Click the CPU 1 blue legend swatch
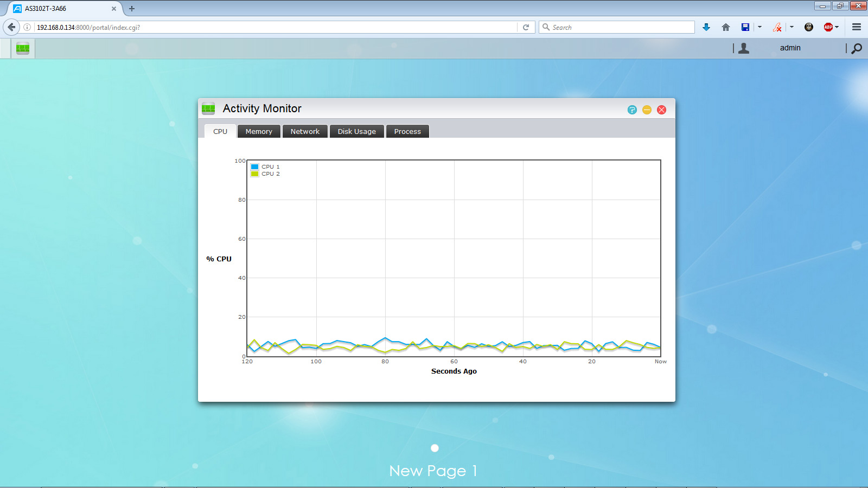Screen dimensions: 868x488 pyautogui.click(x=254, y=167)
